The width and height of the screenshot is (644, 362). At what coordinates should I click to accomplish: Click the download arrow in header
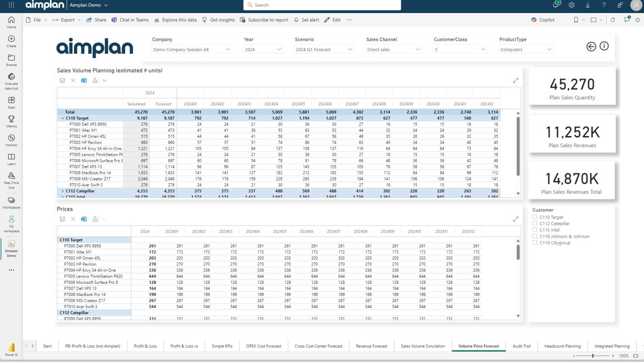pos(588,5)
